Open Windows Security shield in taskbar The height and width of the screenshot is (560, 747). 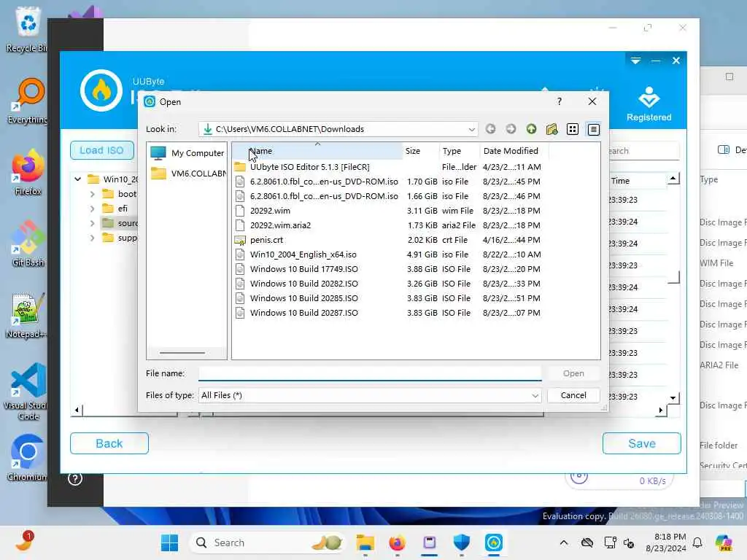[x=461, y=542]
